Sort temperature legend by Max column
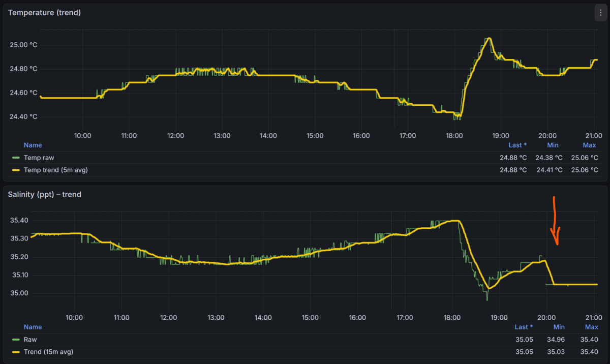The image size is (610, 364). [x=590, y=145]
